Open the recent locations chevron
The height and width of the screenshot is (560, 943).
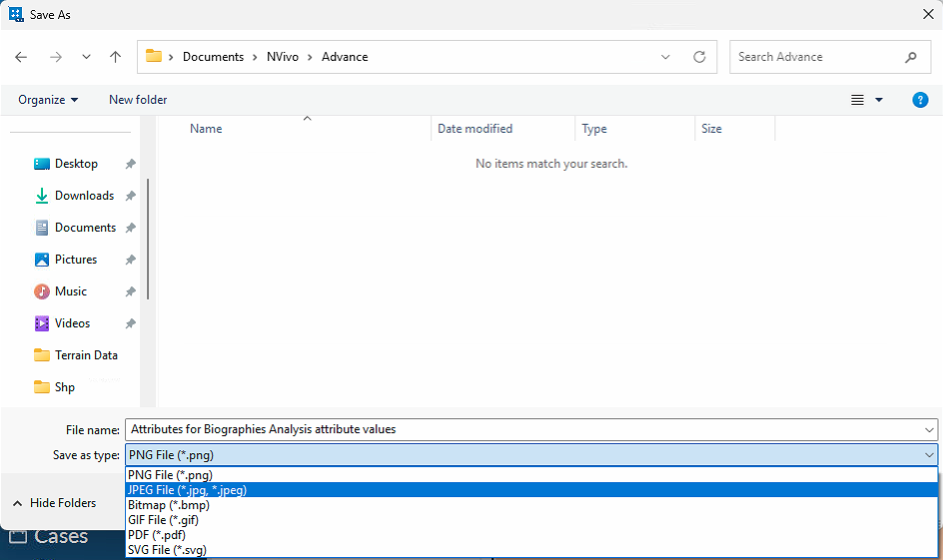86,57
